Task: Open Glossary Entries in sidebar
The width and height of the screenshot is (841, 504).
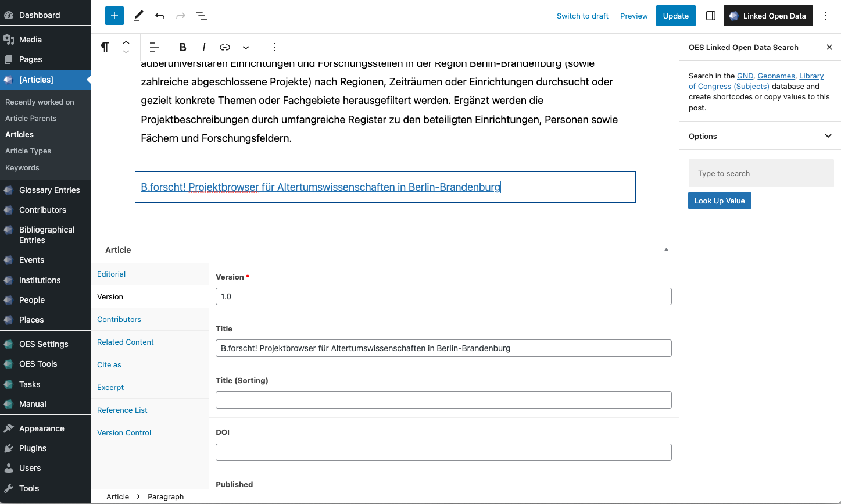Action: 45,190
